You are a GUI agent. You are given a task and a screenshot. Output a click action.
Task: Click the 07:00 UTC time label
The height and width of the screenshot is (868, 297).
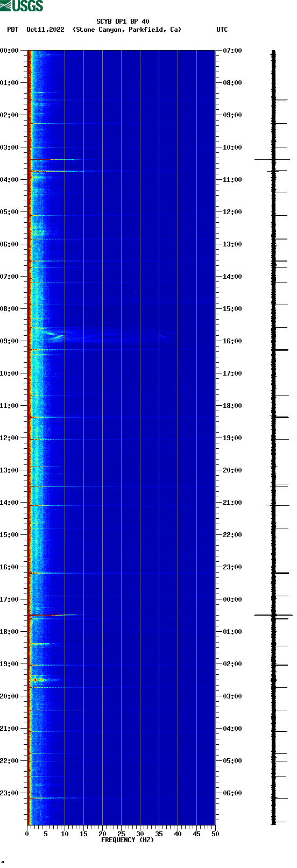[x=232, y=51]
